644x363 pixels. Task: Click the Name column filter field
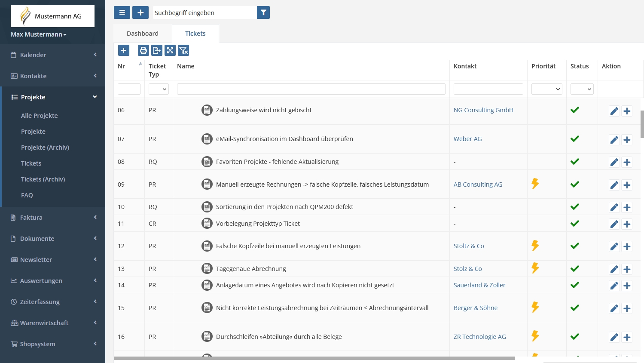[311, 89]
